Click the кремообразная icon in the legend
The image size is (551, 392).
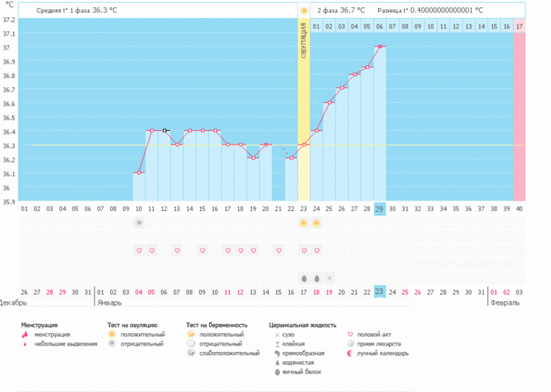[277, 353]
